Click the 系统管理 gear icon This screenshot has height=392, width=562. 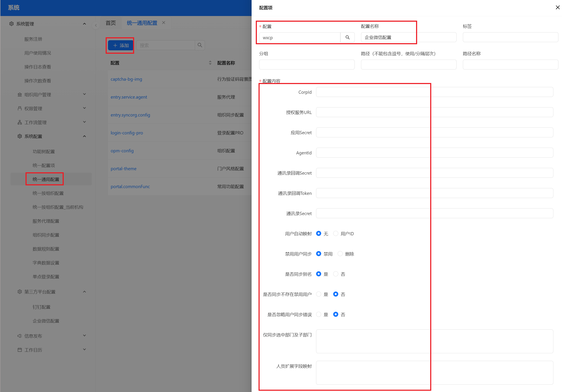(x=11, y=24)
